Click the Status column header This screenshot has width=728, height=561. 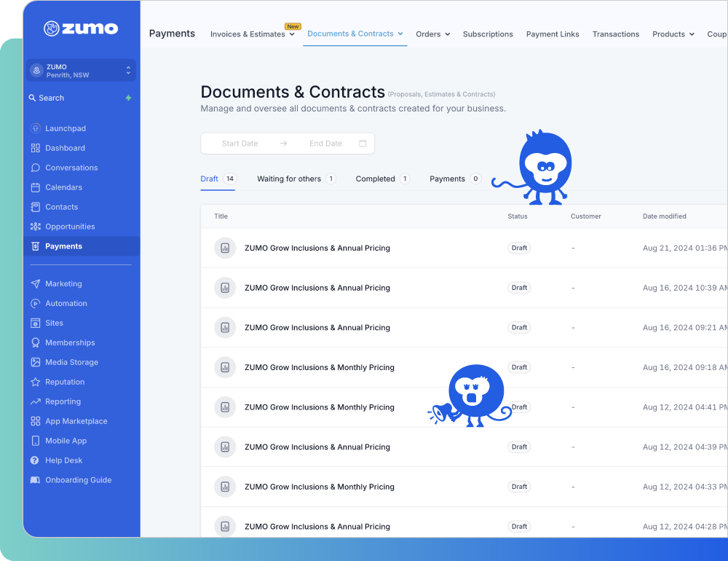pos(517,216)
